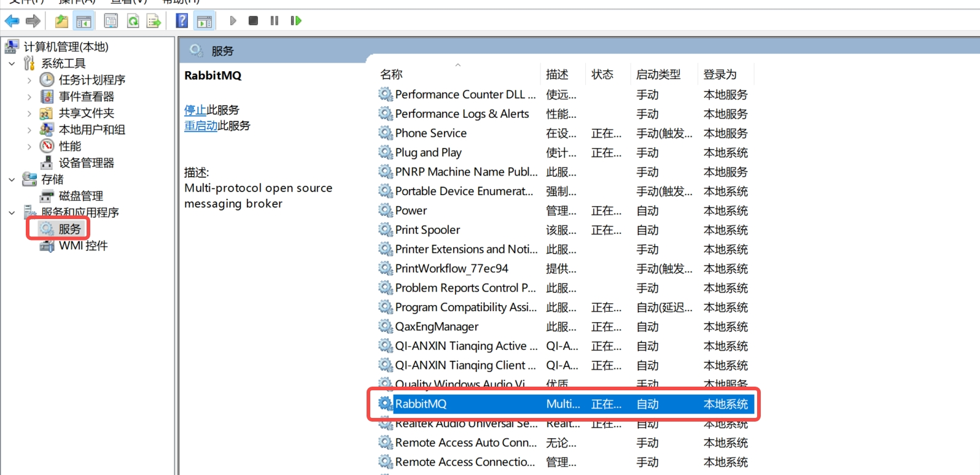Image resolution: width=980 pixels, height=475 pixels.
Task: Toggle the show/hide console tree icon
Action: click(84, 21)
